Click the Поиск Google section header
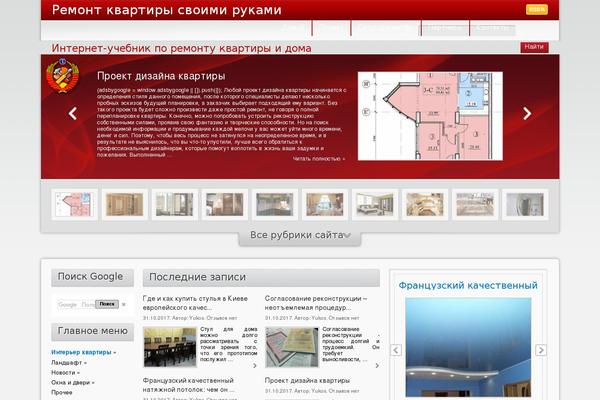600x400 pixels. click(93, 278)
